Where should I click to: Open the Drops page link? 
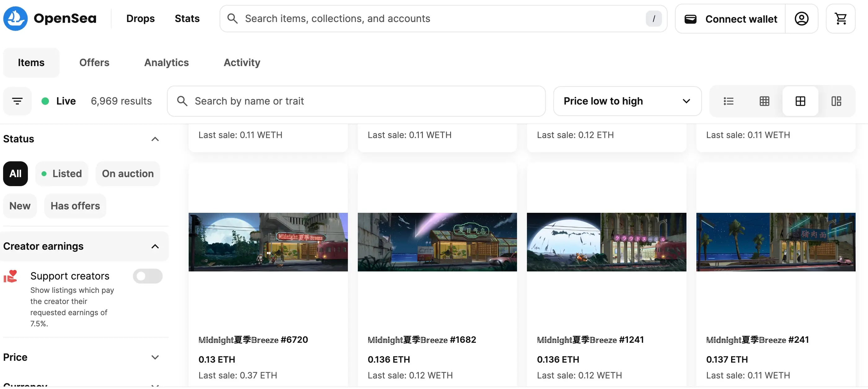pyautogui.click(x=140, y=19)
